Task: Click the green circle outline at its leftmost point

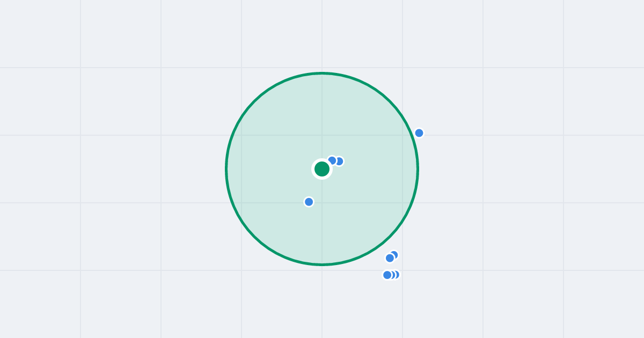Action: [226, 169]
